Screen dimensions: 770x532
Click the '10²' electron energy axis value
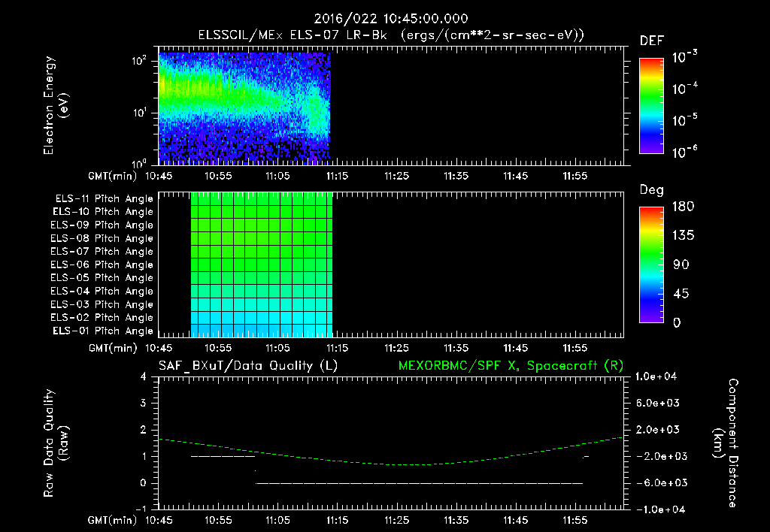click(x=139, y=61)
